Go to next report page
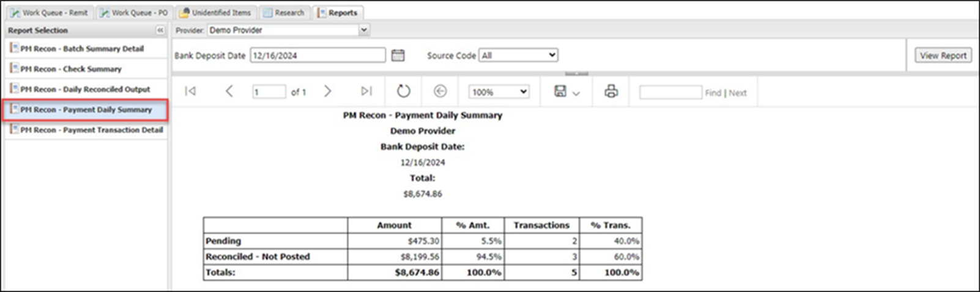This screenshot has width=980, height=292. 327,92
